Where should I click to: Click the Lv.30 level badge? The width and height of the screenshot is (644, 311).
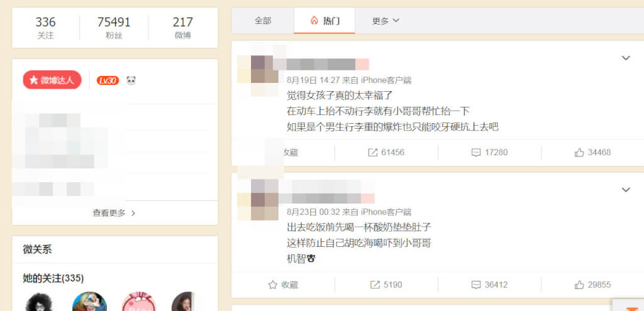[x=108, y=80]
